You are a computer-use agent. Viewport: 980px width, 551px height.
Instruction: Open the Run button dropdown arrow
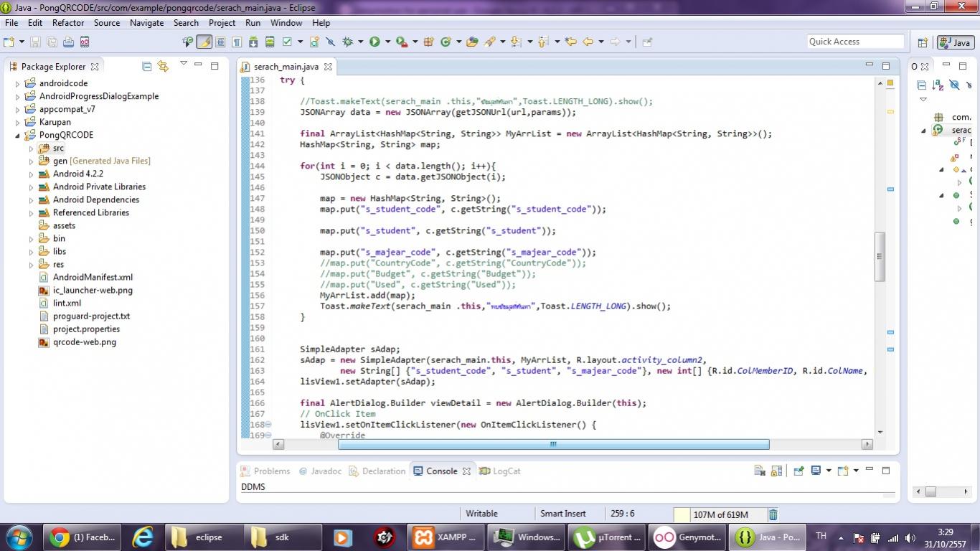[388, 42]
